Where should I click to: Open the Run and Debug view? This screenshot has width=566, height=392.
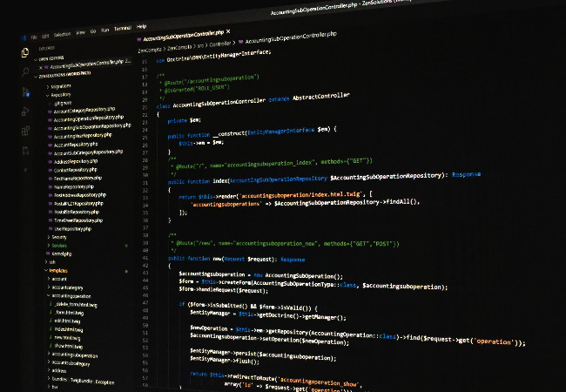pos(25,112)
